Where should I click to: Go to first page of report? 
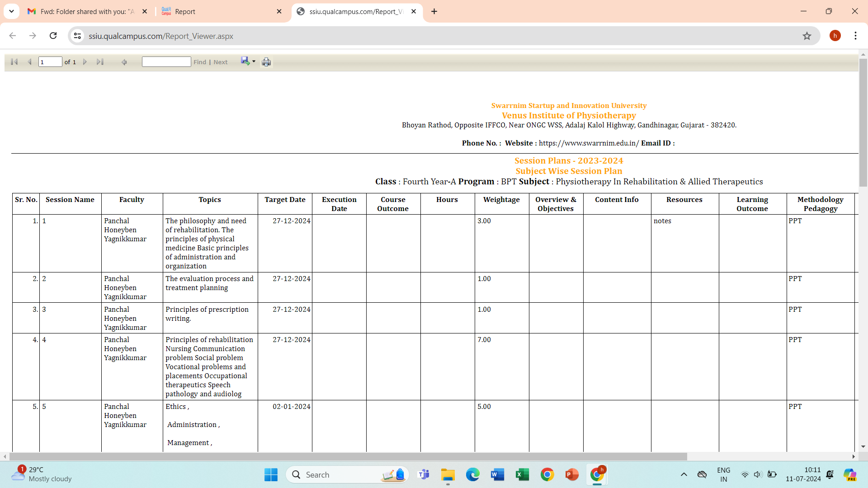tap(14, 62)
